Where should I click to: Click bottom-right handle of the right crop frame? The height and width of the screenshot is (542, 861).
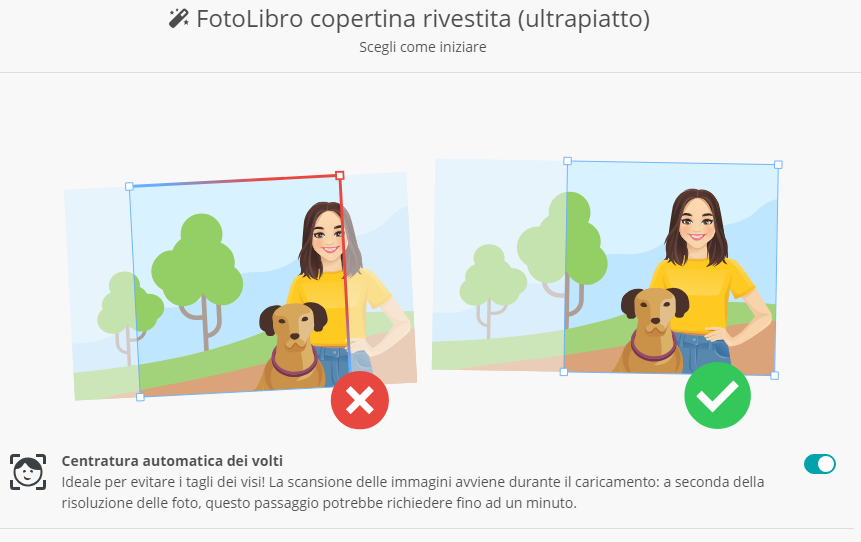[x=775, y=376]
